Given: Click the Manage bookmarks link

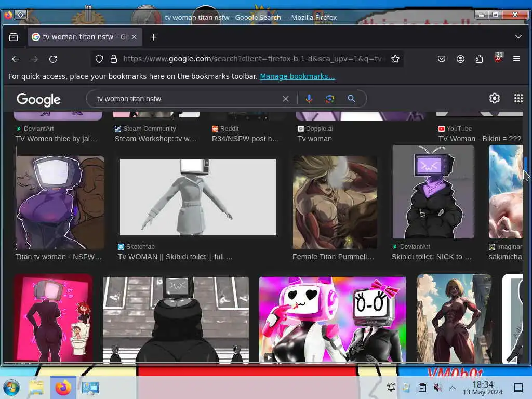Looking at the screenshot, I should click(297, 76).
